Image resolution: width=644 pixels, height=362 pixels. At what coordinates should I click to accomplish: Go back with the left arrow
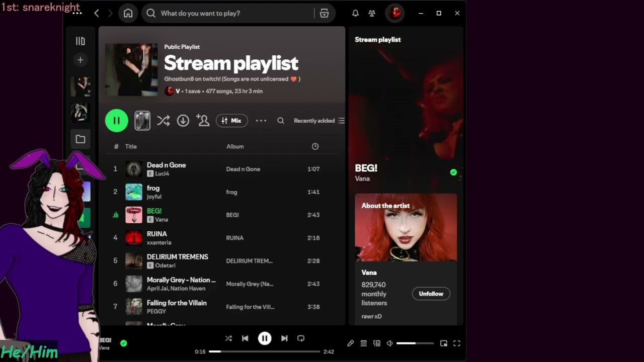coord(97,14)
